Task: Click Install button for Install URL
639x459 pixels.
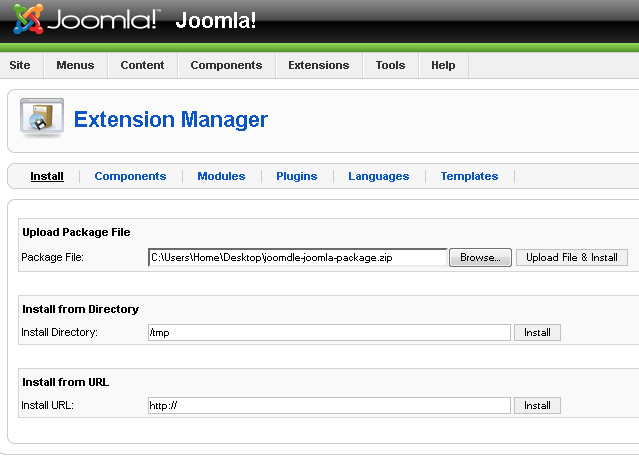Action: click(537, 406)
